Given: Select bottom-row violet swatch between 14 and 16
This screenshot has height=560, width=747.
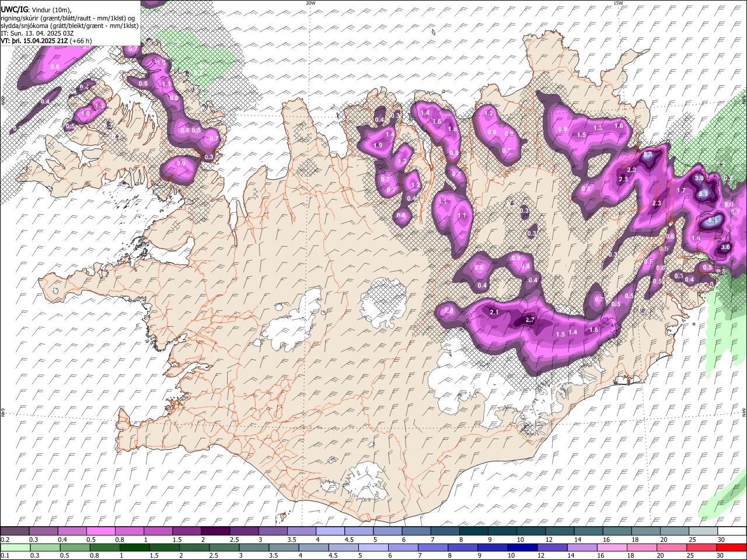Looking at the screenshot, I should coord(581,547).
